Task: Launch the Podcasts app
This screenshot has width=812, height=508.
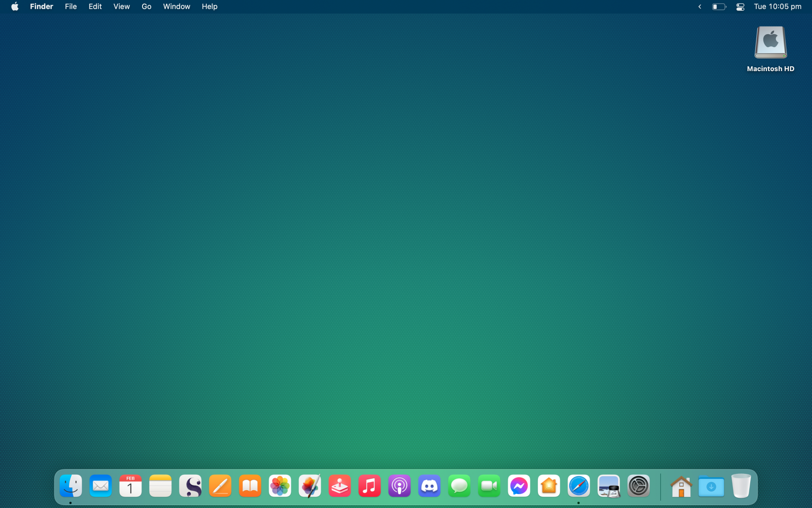Action: (400, 486)
